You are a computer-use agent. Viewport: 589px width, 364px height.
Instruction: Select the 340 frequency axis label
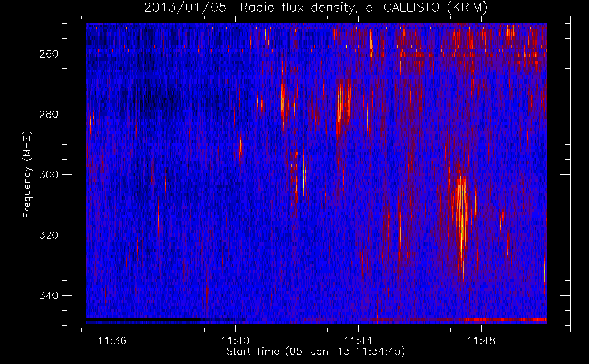click(49, 296)
